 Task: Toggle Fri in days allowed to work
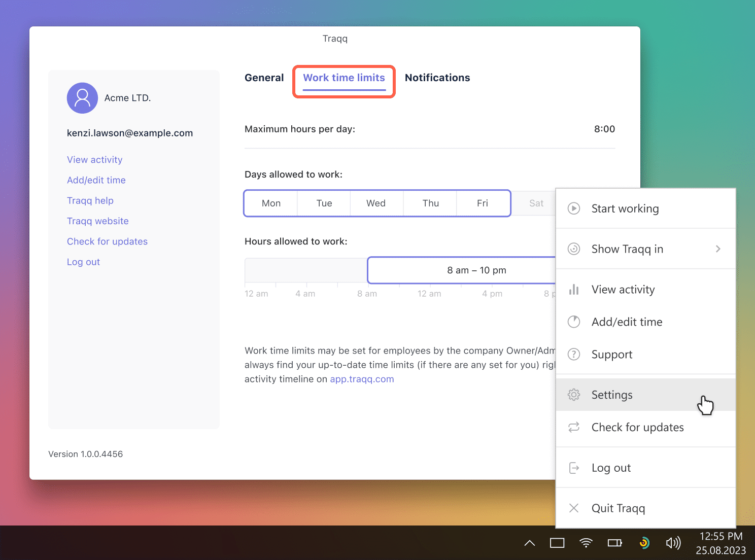coord(483,203)
